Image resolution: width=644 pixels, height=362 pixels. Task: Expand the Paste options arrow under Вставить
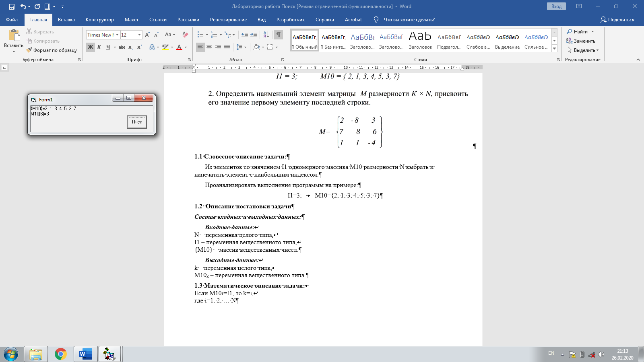pos(14,51)
